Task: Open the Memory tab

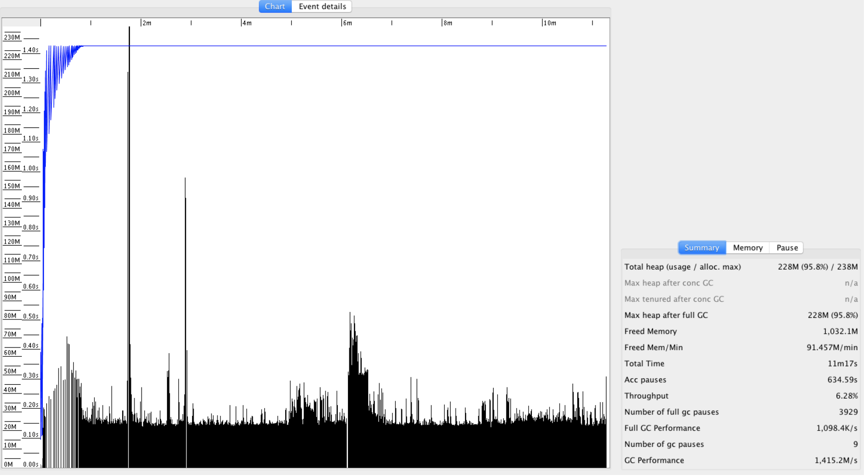Action: (x=748, y=248)
